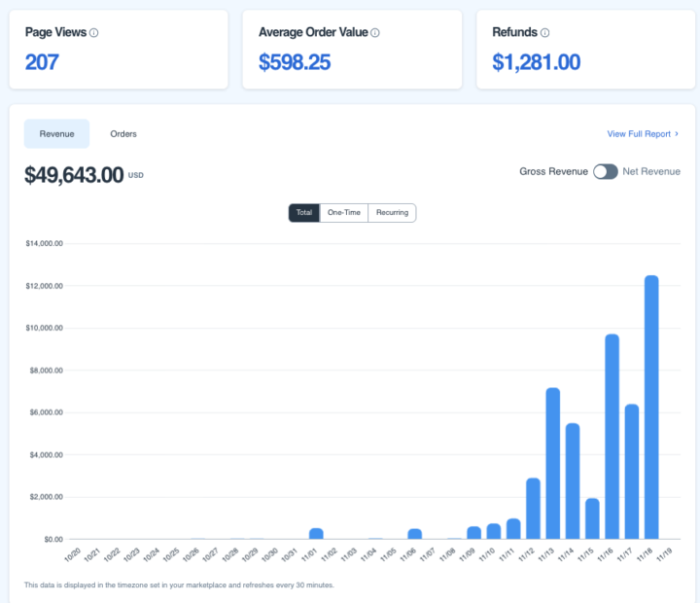The image size is (700, 603).
Task: Click the Average Order Value info icon
Action: pyautogui.click(x=375, y=33)
